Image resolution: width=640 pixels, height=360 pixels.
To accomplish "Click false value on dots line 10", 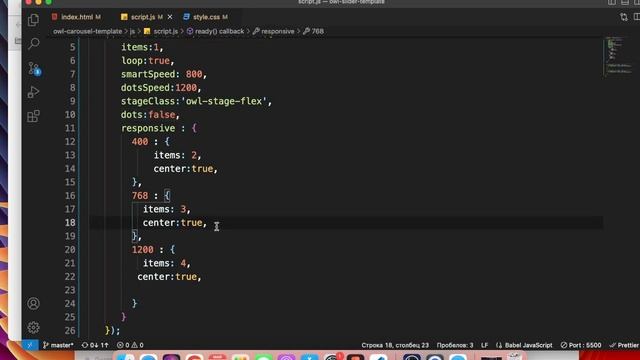I will (x=162, y=115).
